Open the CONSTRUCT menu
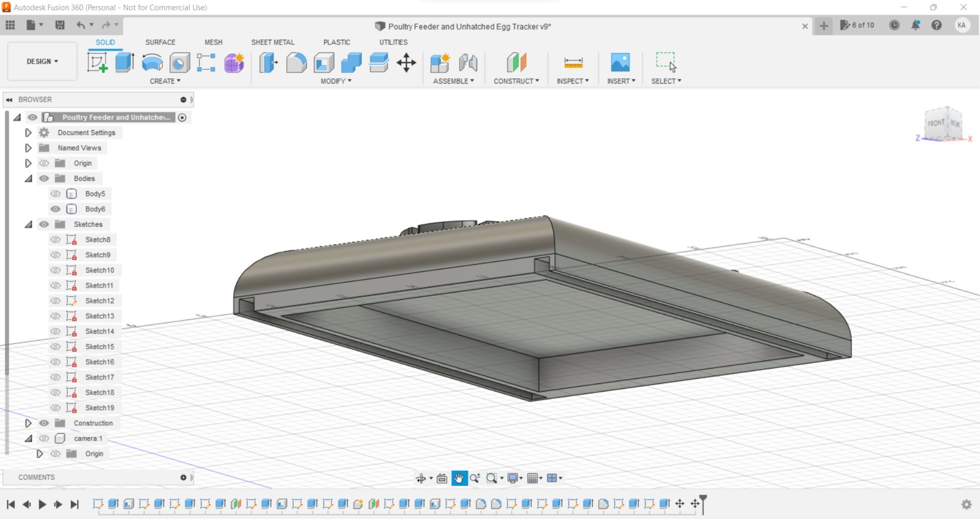The width and height of the screenshot is (980, 519). pyautogui.click(x=516, y=81)
